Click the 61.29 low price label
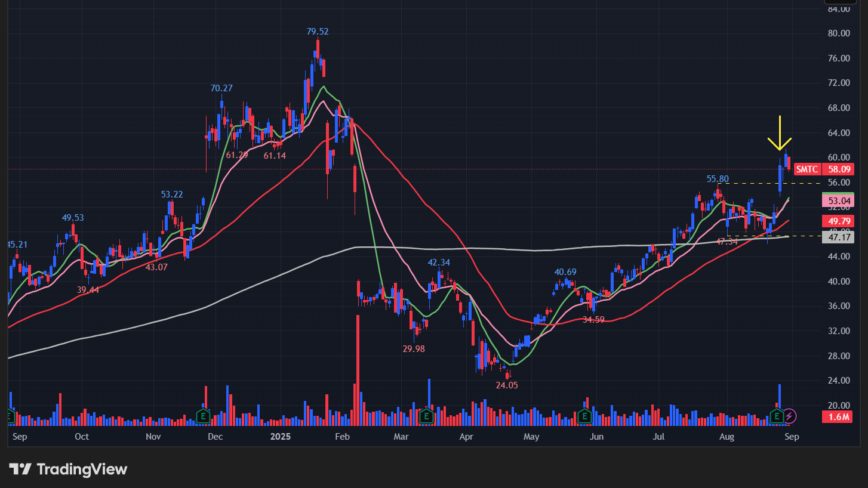 [x=236, y=155]
